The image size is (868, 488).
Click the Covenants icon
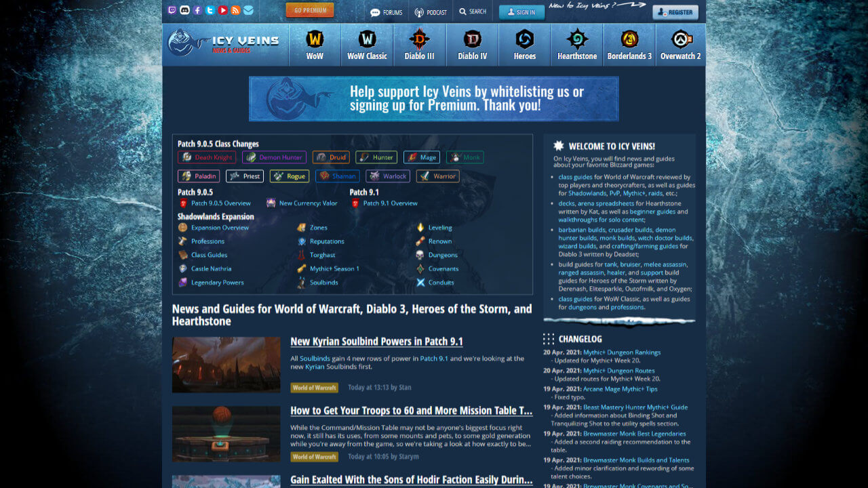[x=420, y=268]
